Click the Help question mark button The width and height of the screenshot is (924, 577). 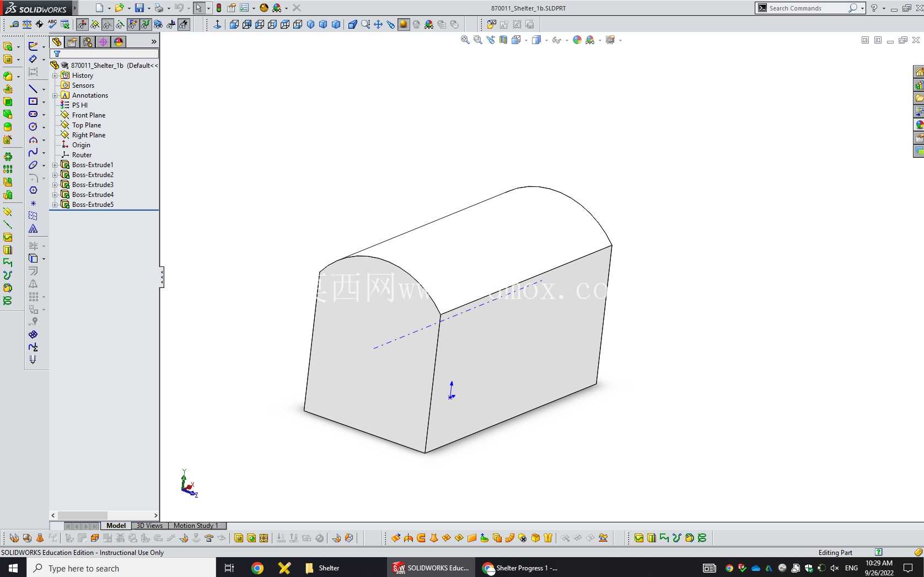(874, 8)
